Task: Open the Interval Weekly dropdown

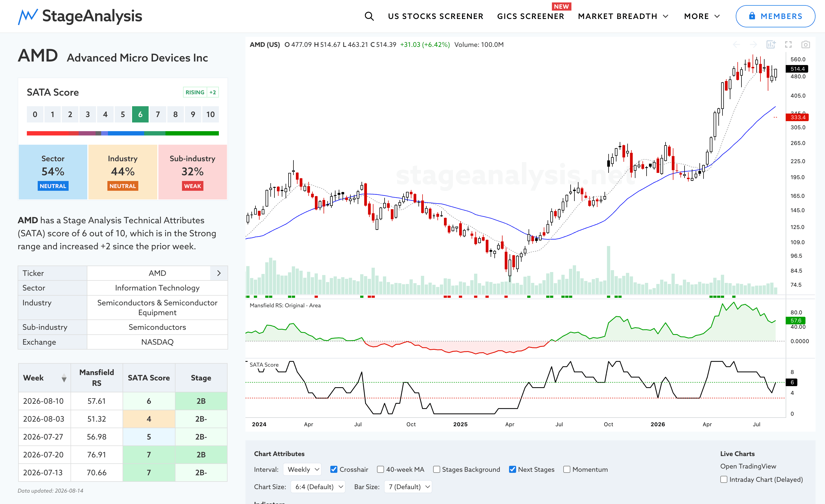Action: click(x=302, y=469)
